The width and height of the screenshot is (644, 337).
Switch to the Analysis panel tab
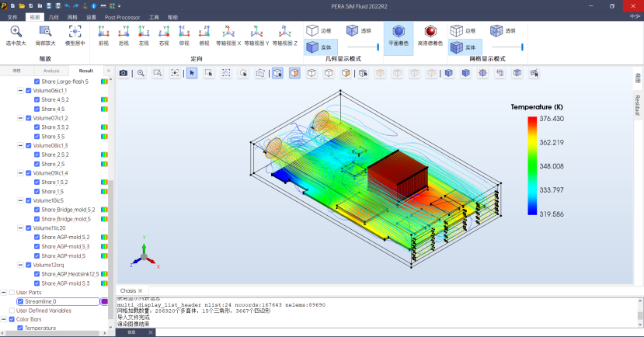click(x=51, y=70)
